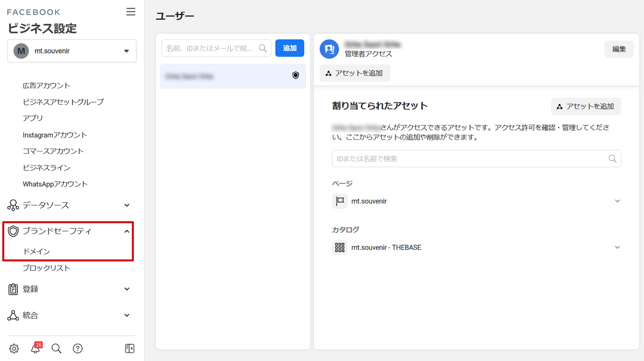Open the mt.souvenir business account dropdown

(x=72, y=51)
